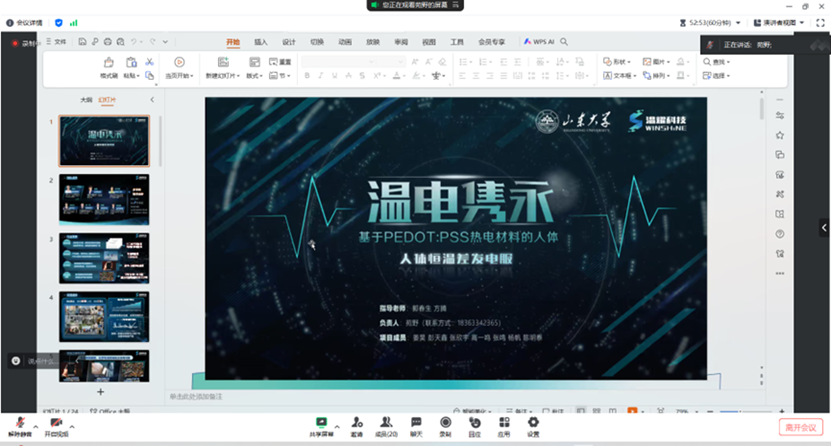
Task: Start meeting recording via 录制 icon
Action: point(445,425)
